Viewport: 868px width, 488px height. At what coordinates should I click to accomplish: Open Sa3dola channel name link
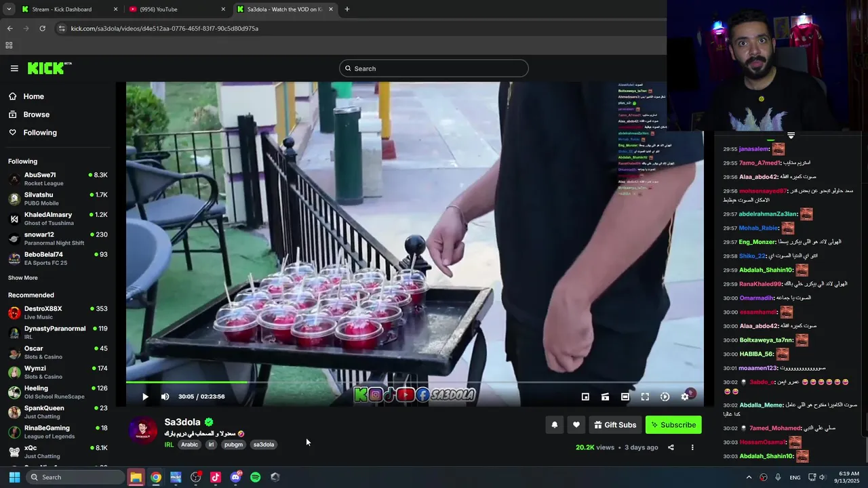[182, 422]
